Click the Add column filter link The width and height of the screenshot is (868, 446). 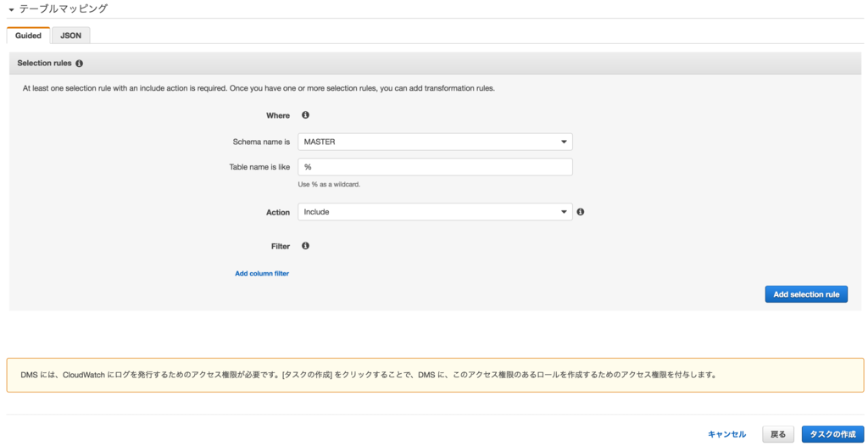coord(262,273)
